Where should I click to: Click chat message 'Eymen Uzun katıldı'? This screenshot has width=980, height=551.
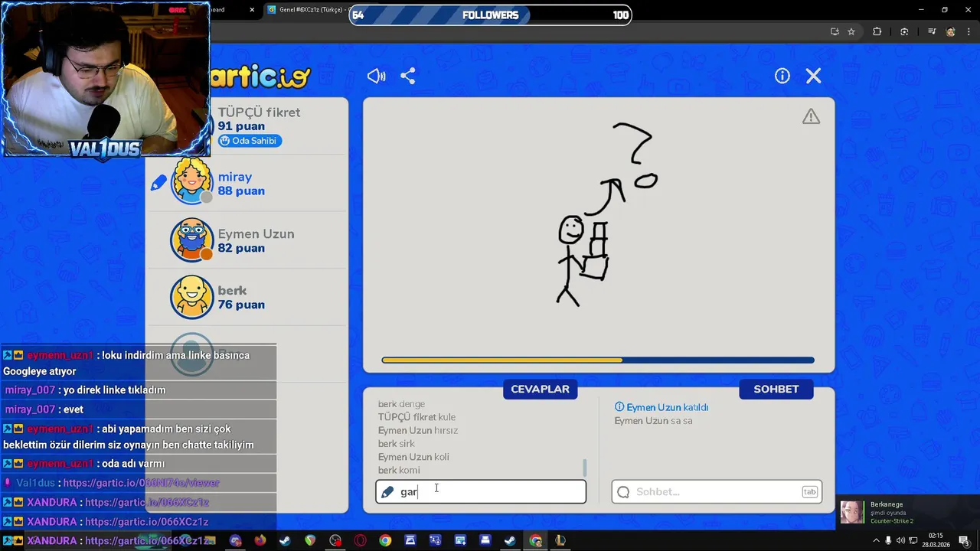click(661, 407)
